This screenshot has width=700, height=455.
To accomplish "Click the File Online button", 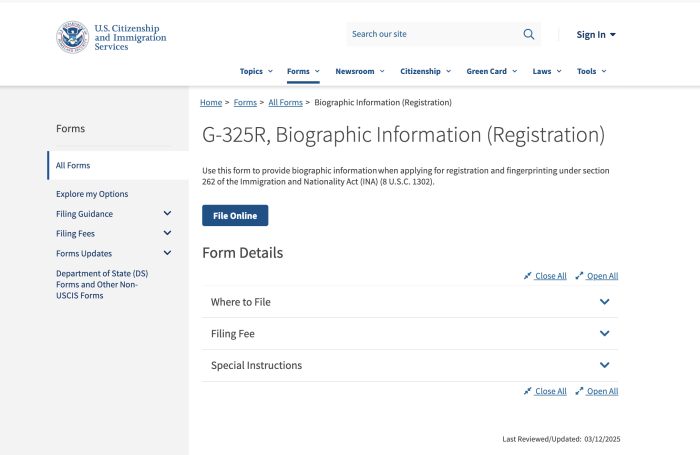I will [235, 216].
